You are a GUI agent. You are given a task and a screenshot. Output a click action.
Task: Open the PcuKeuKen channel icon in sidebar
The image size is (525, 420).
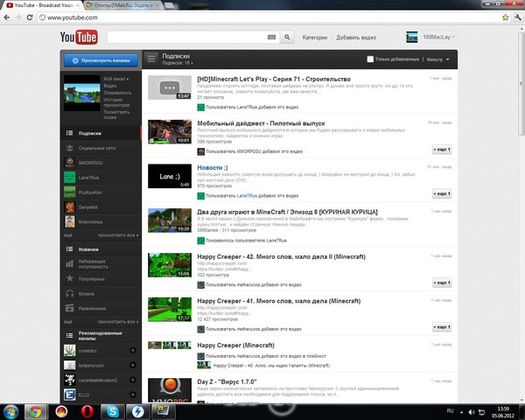pyautogui.click(x=70, y=192)
